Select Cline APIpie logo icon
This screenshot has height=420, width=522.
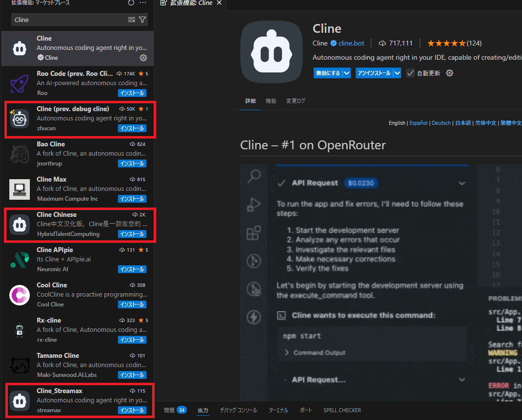20,260
